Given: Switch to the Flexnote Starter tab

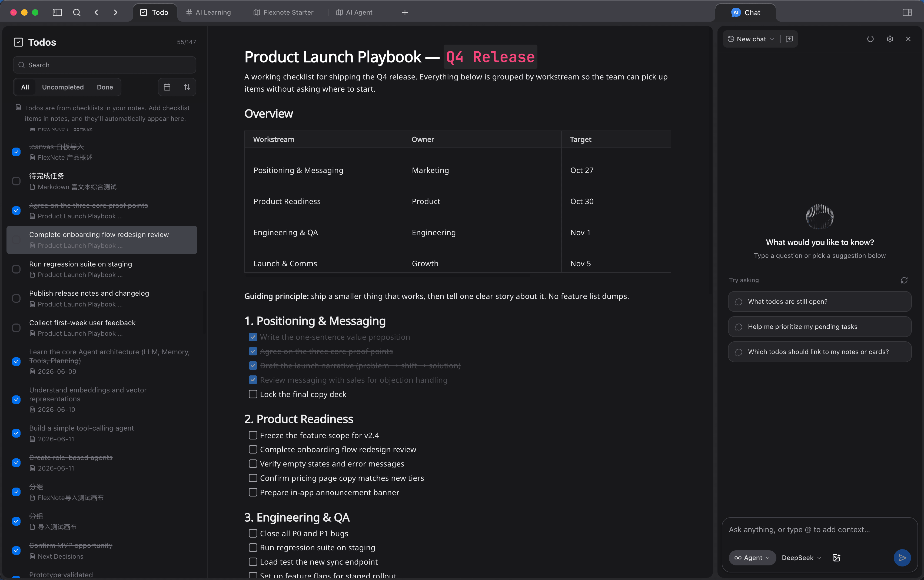Looking at the screenshot, I should point(284,12).
